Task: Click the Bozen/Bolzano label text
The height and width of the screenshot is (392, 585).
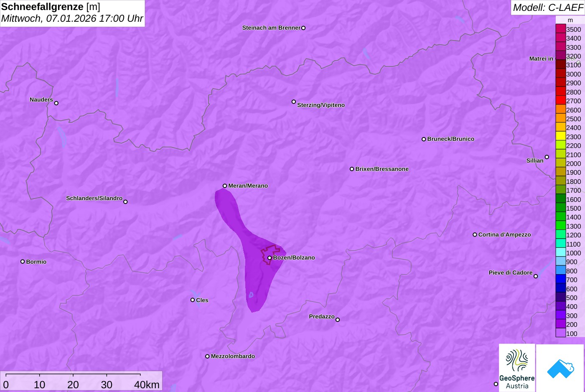Action: [x=294, y=258]
